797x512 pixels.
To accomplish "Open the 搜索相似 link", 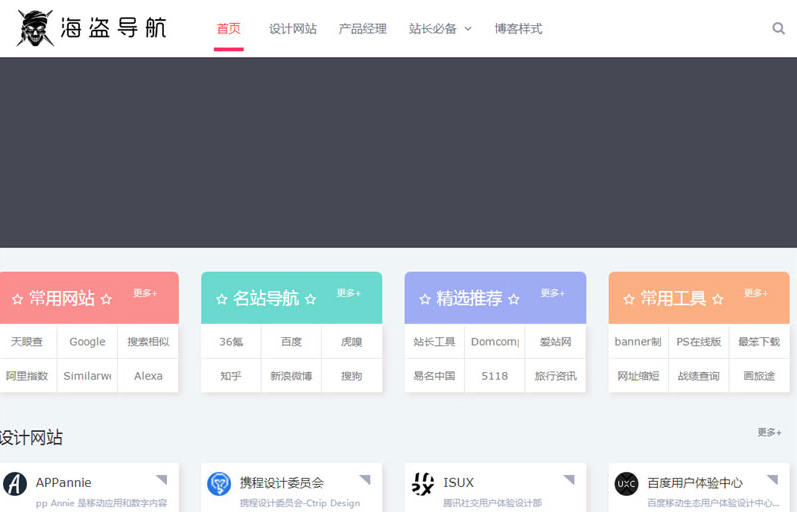I will point(148,342).
